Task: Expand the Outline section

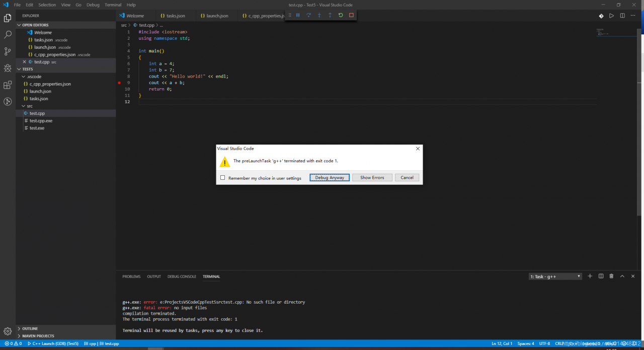Action: [30, 328]
